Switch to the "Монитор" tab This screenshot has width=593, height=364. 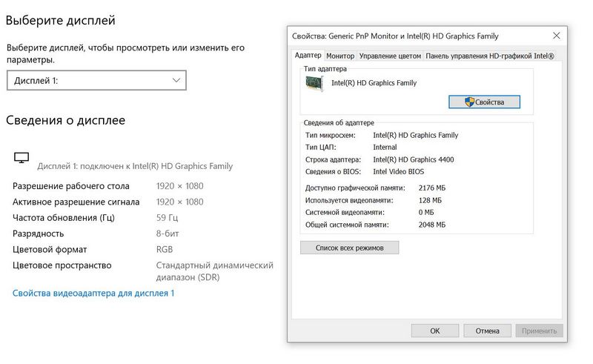(340, 56)
